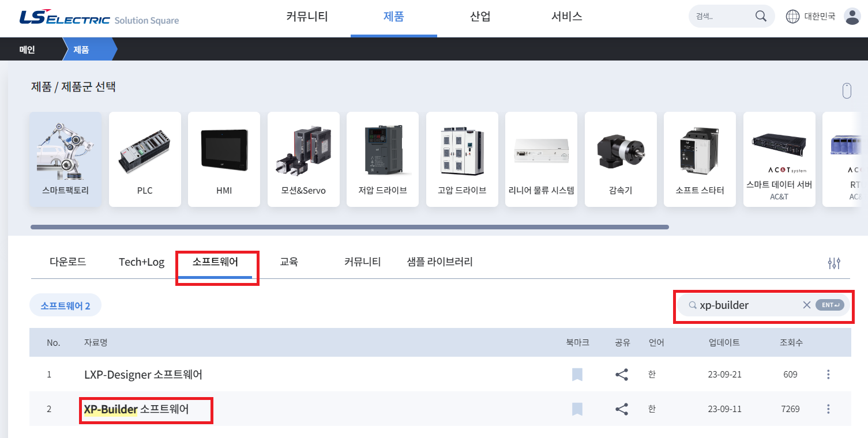Switch to the 다운로드 tab
This screenshot has height=438, width=868.
[x=68, y=262]
